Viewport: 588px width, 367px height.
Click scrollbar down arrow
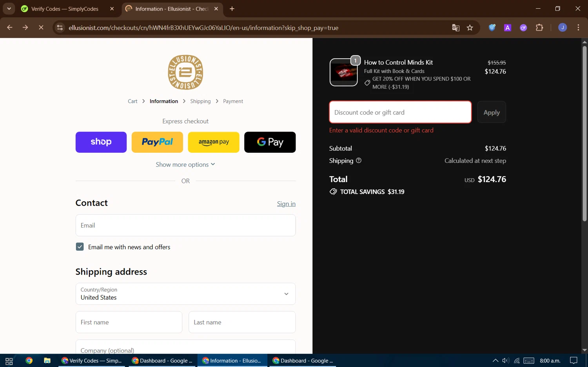(584, 350)
